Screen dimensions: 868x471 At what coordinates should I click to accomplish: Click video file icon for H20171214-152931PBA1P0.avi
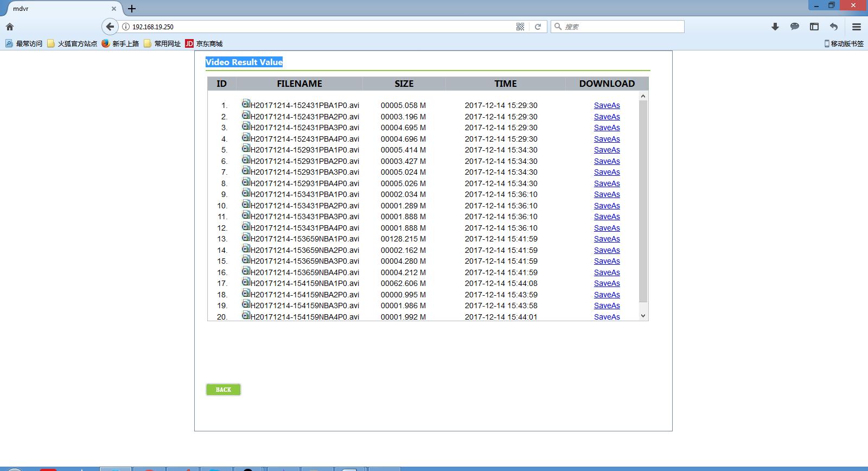(x=246, y=148)
